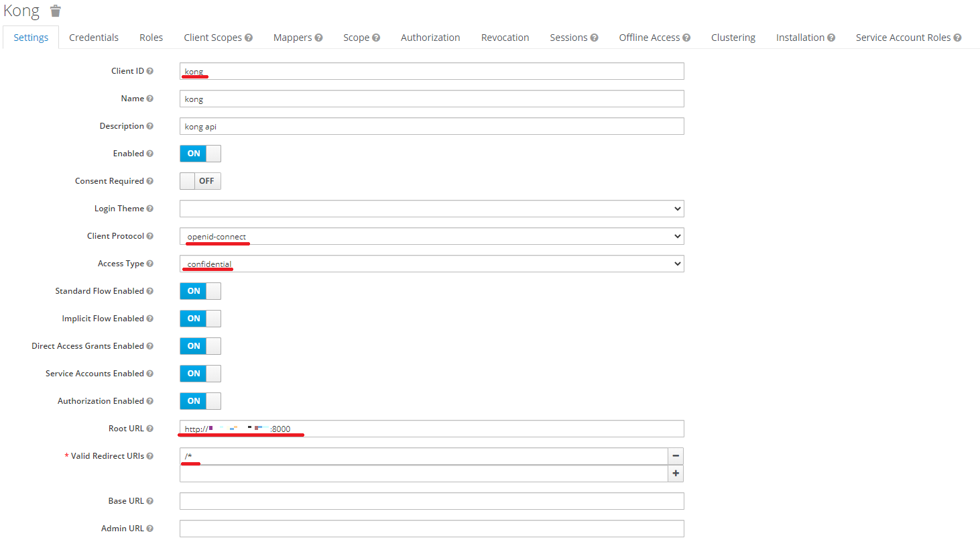Show help icon next to Enabled

coord(150,154)
